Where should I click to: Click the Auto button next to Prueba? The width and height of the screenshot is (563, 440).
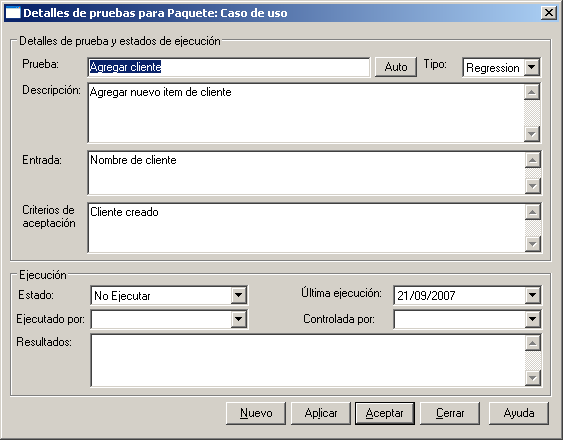pos(396,67)
